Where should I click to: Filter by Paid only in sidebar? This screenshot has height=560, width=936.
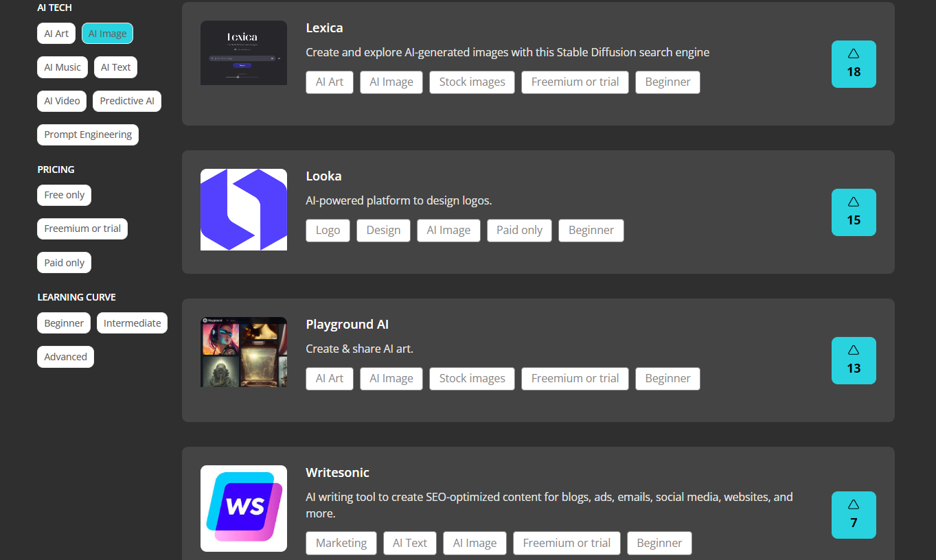65,263
